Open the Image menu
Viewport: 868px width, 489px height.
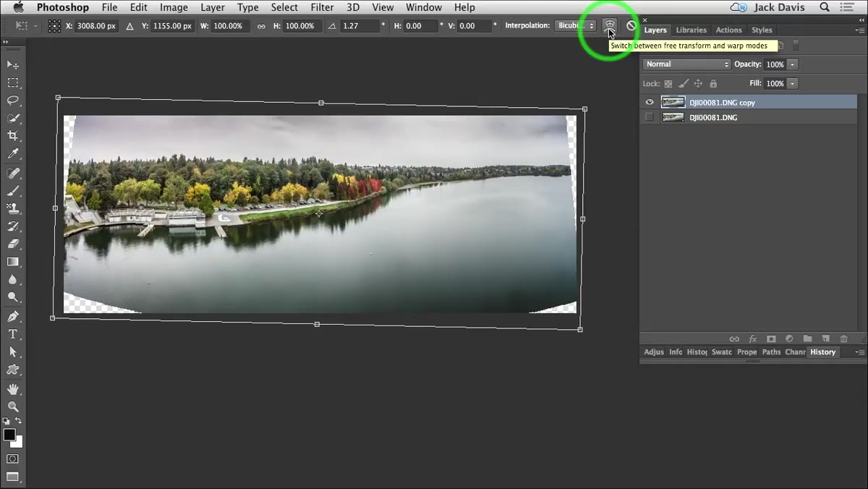tap(174, 7)
